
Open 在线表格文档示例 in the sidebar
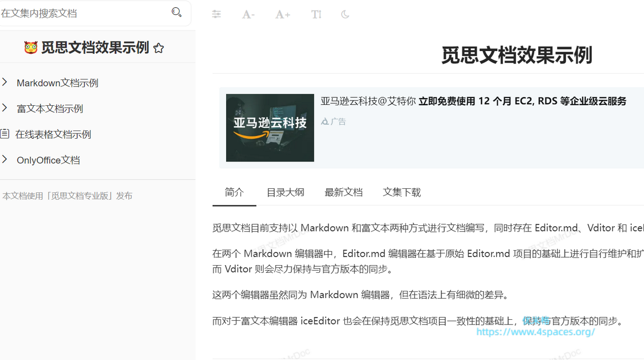click(x=53, y=134)
